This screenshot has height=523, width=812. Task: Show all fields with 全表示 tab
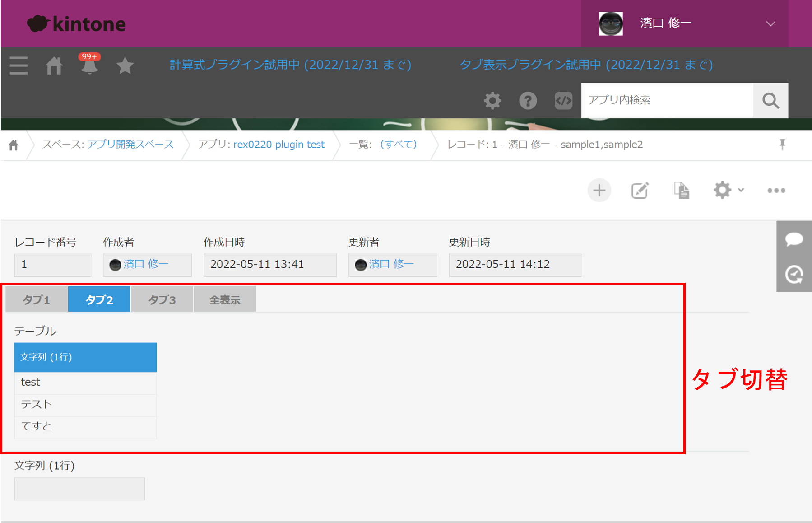[x=225, y=299]
